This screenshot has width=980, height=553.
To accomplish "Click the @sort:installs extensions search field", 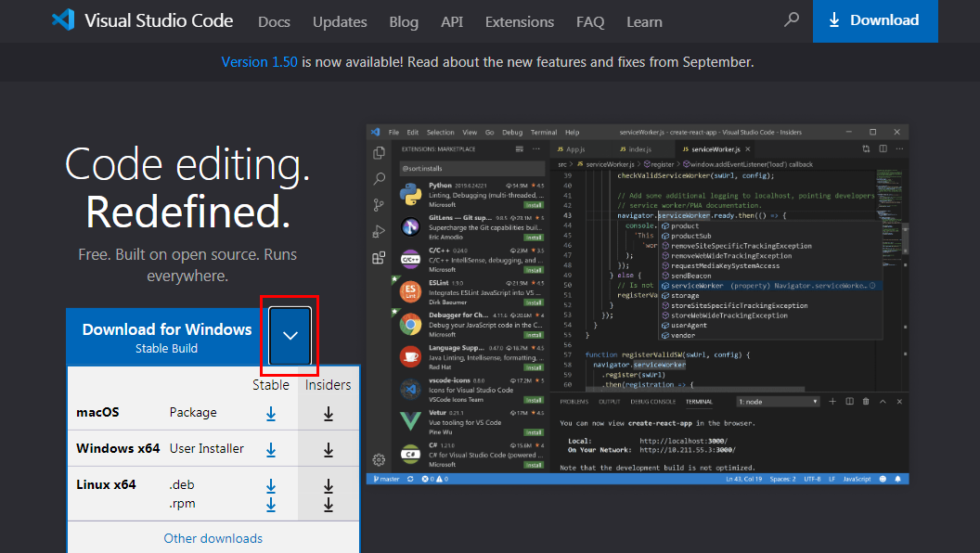I will click(x=471, y=169).
